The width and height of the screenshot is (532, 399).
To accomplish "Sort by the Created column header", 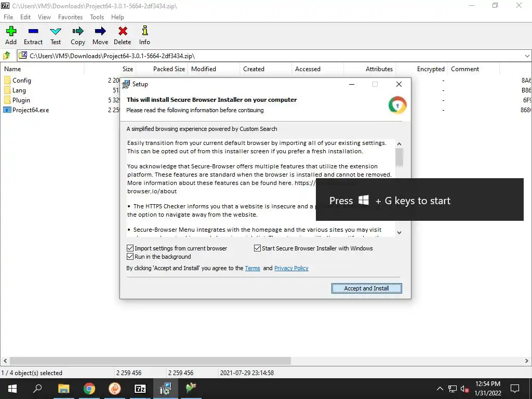I will pos(265,69).
